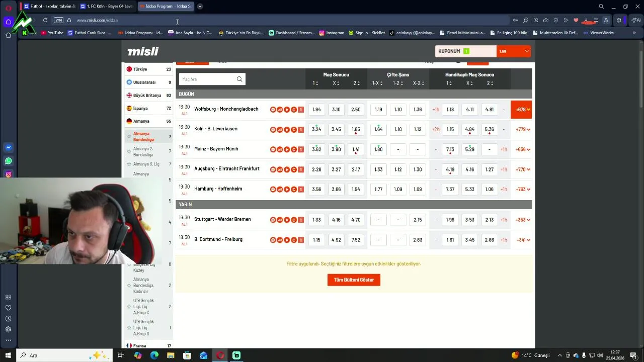Favorite the Almanya Bundesliga star
The height and width of the screenshot is (362, 644).
129,137
